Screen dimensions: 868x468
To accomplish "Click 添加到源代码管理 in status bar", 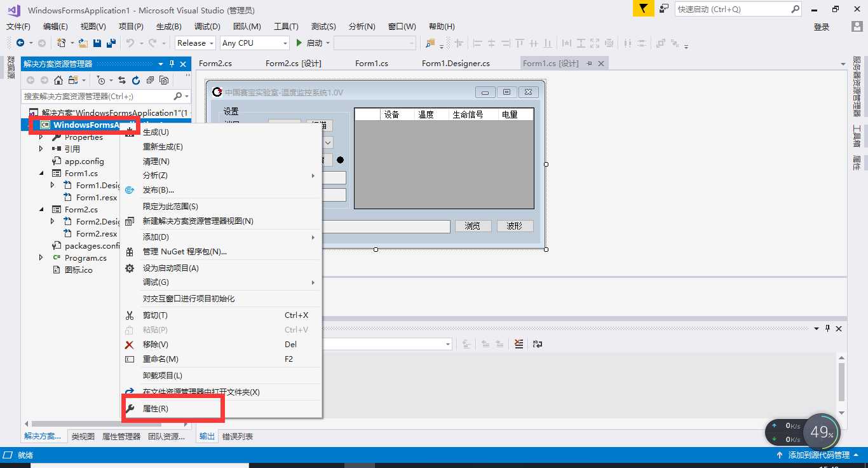I will pyautogui.click(x=818, y=455).
